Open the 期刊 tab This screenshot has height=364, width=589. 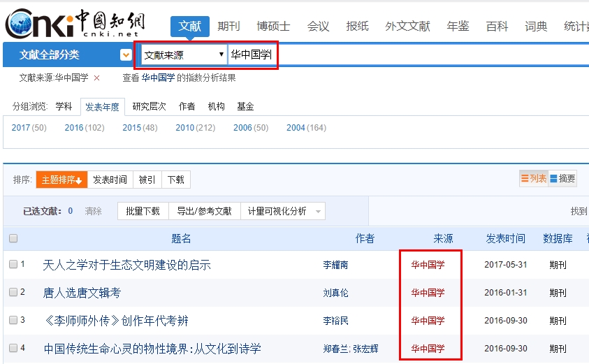click(x=228, y=27)
